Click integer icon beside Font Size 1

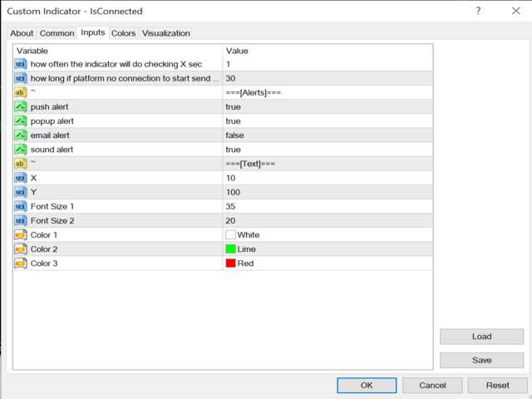pyautogui.click(x=20, y=207)
